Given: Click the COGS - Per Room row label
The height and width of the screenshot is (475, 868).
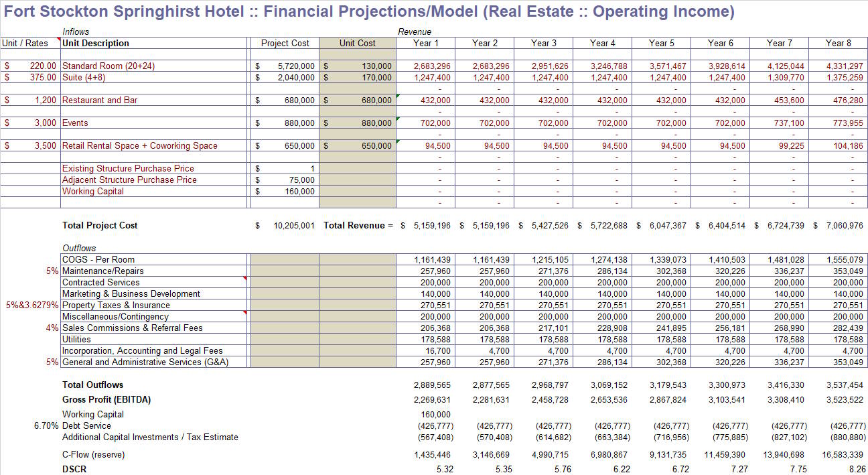Looking at the screenshot, I should point(98,260).
